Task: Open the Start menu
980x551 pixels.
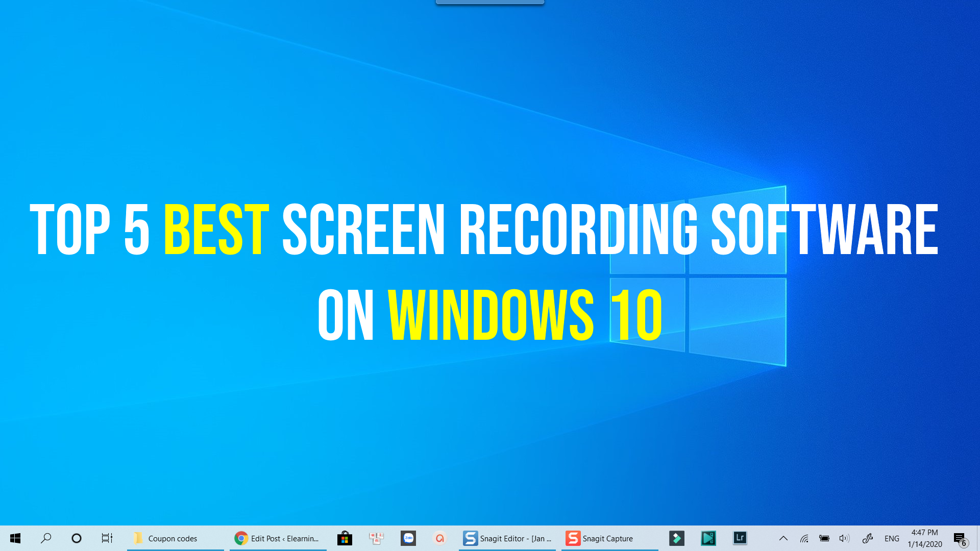Action: tap(15, 538)
